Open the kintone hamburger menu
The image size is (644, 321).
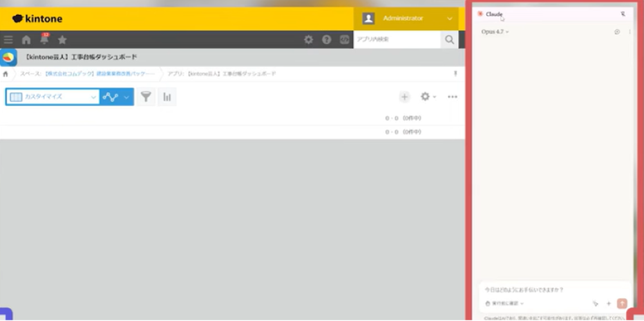8,40
